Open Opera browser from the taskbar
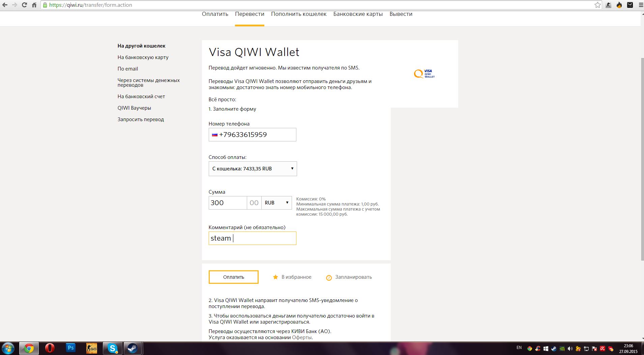This screenshot has width=644, height=355. click(x=50, y=348)
